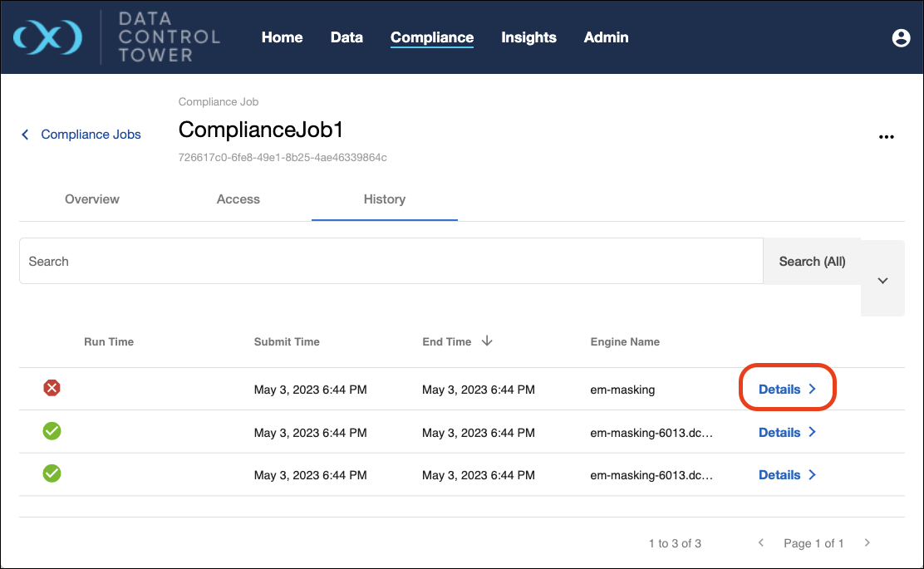Click the red failed status icon
The height and width of the screenshot is (569, 924).
pyautogui.click(x=52, y=388)
